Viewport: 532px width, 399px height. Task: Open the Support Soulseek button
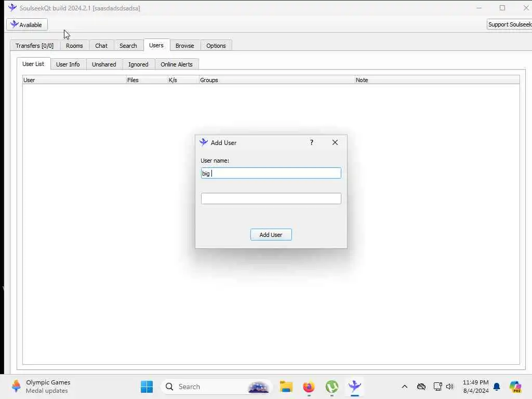[x=509, y=24]
